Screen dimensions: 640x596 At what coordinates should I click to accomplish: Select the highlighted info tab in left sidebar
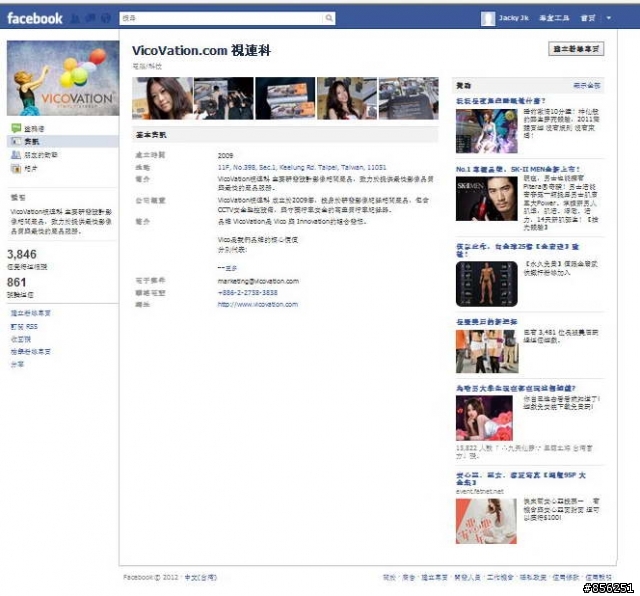pyautogui.click(x=63, y=142)
